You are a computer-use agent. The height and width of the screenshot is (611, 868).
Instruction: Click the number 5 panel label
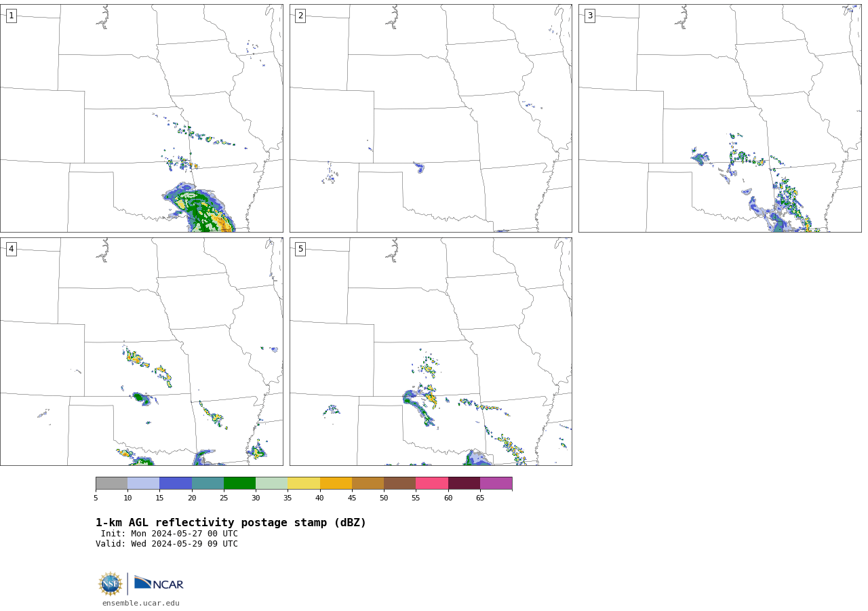point(300,249)
